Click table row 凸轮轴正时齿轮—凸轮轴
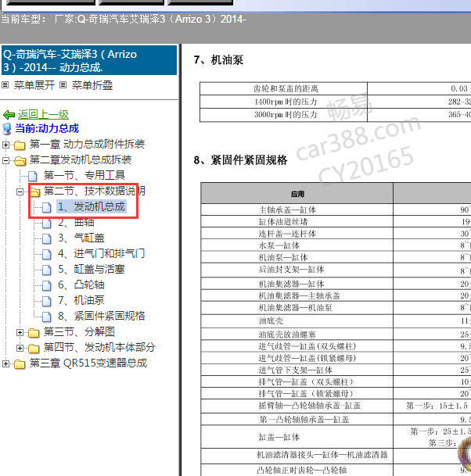Screen dimensions: 471x476 [x=336, y=470]
